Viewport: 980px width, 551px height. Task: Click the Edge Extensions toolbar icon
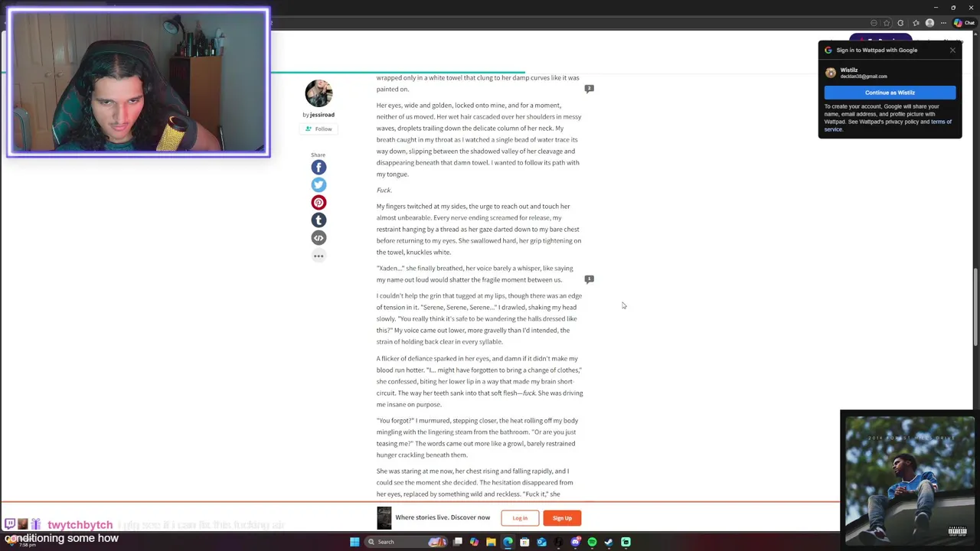[x=900, y=23]
